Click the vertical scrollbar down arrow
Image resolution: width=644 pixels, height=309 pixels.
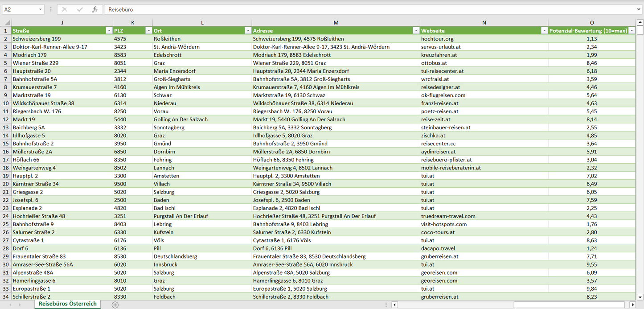[x=640, y=297]
